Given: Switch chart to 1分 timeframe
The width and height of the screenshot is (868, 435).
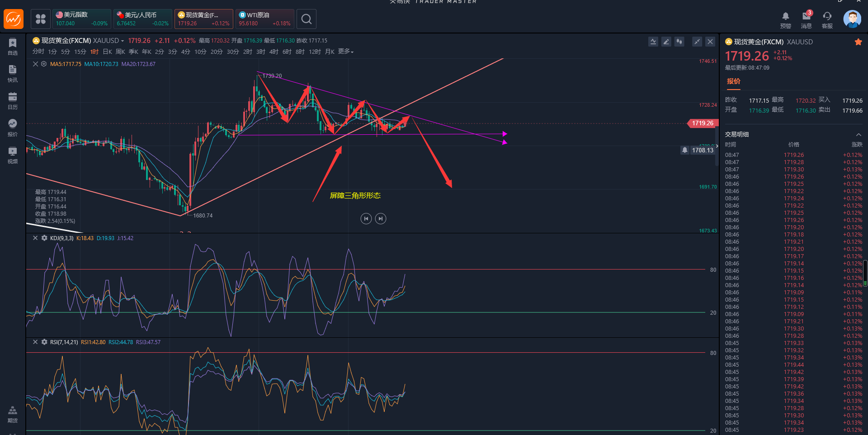Looking at the screenshot, I should (52, 52).
